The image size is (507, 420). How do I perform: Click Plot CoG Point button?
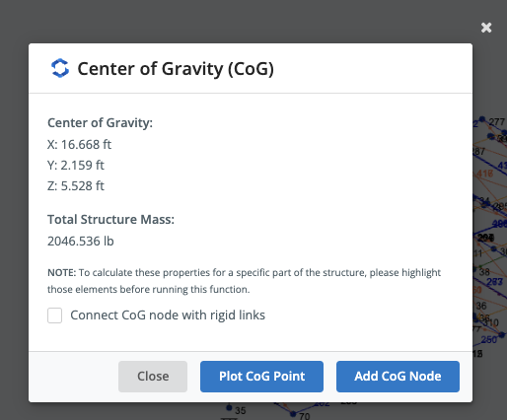[x=261, y=377]
